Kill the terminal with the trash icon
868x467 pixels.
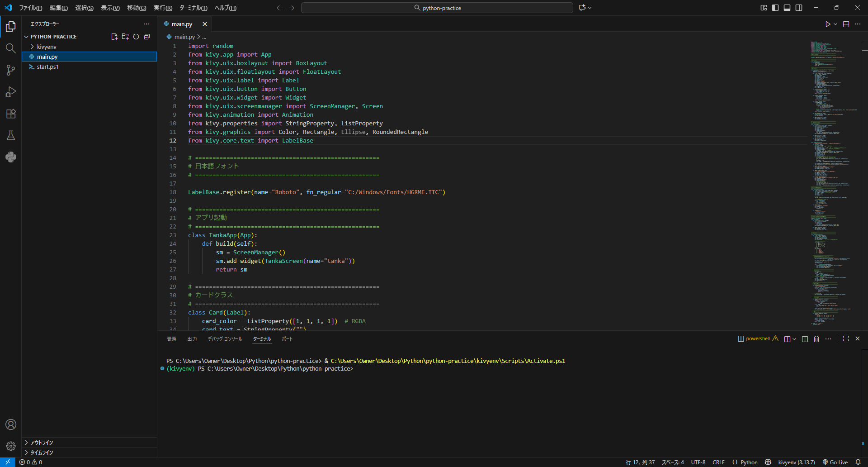point(816,338)
